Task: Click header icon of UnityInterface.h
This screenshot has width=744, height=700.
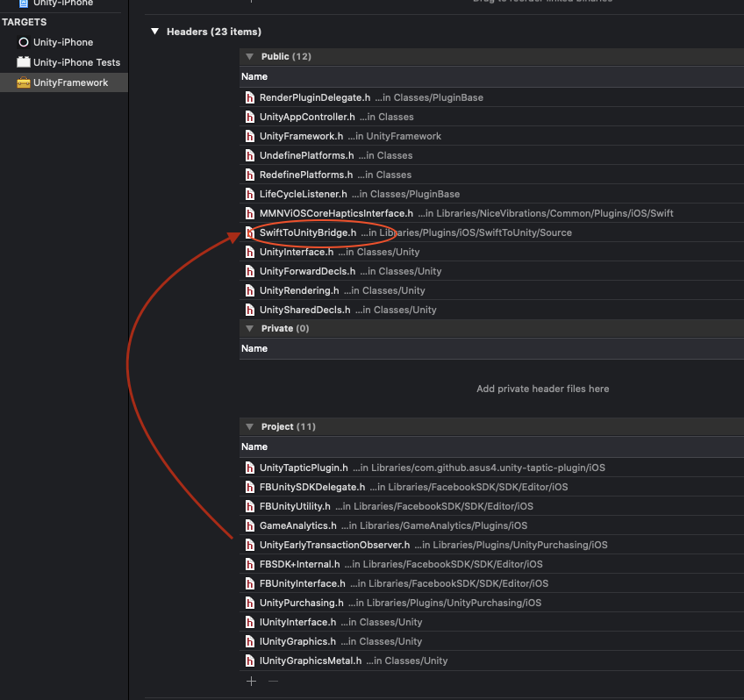Action: click(249, 252)
